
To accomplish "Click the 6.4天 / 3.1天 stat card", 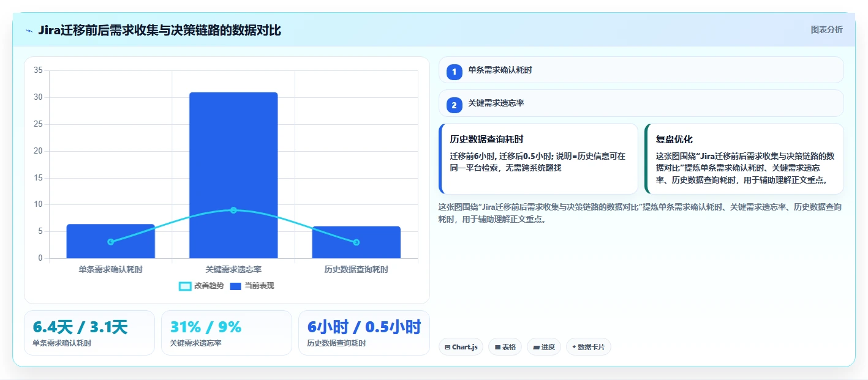I will coord(89,333).
